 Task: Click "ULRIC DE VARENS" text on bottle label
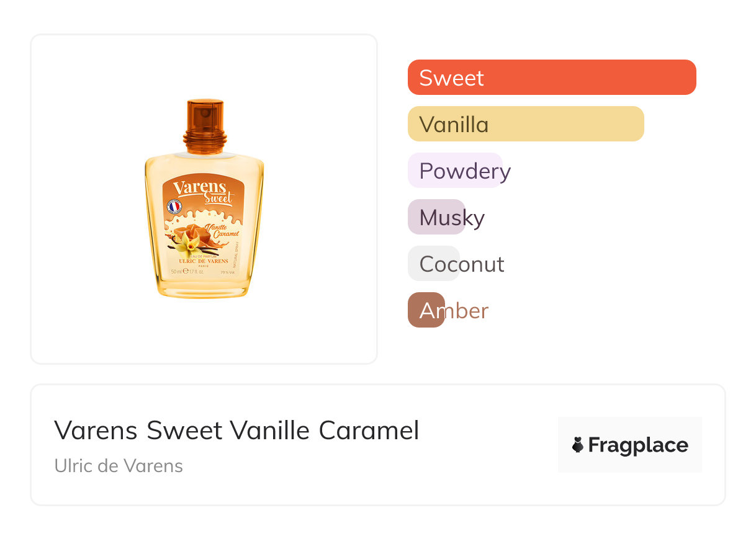[204, 261]
